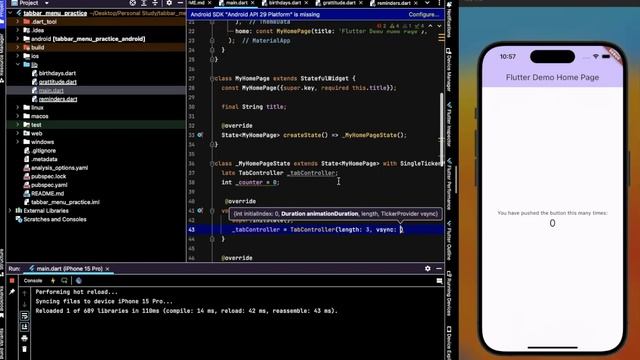Expand the .idea folder
640x360 pixels.
point(18,30)
